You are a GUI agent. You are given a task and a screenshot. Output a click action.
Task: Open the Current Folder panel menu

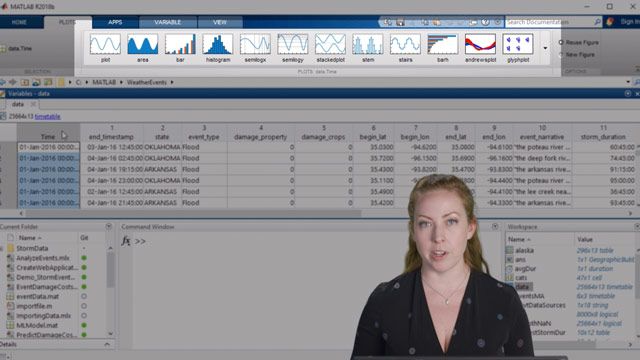109,226
